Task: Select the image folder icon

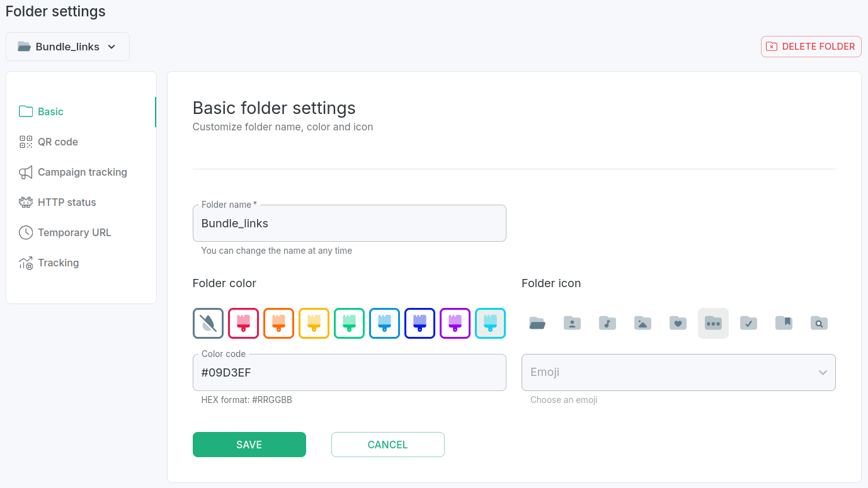Action: (642, 323)
